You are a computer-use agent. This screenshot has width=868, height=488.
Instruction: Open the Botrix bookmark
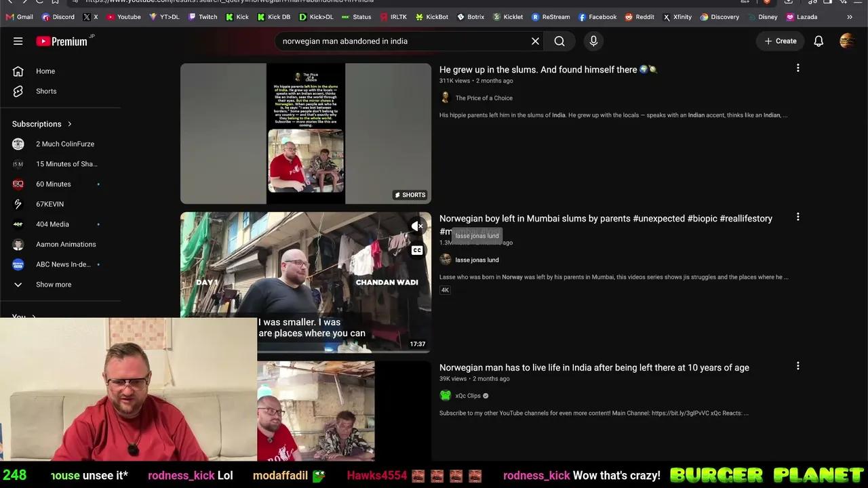pos(471,17)
